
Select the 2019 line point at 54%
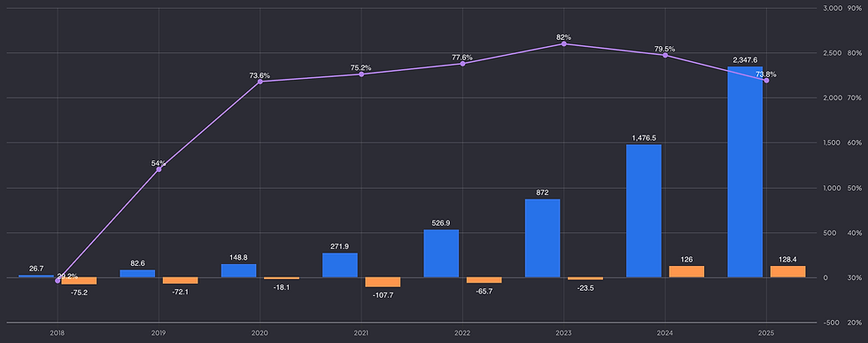point(159,169)
